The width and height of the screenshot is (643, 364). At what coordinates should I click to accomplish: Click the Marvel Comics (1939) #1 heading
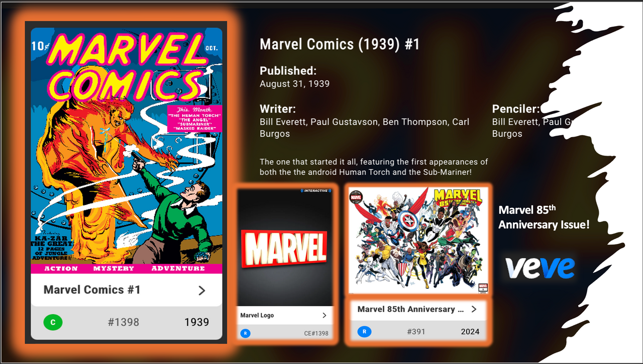pos(340,44)
